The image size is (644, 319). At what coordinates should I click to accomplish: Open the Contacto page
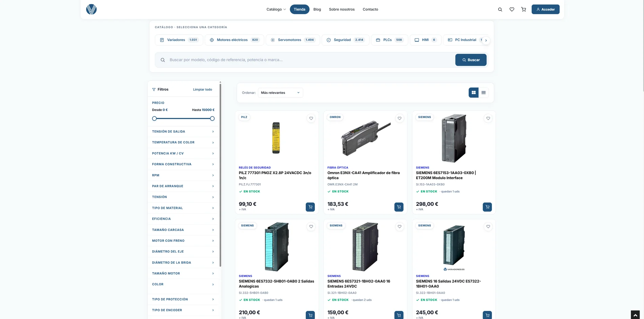click(x=370, y=9)
